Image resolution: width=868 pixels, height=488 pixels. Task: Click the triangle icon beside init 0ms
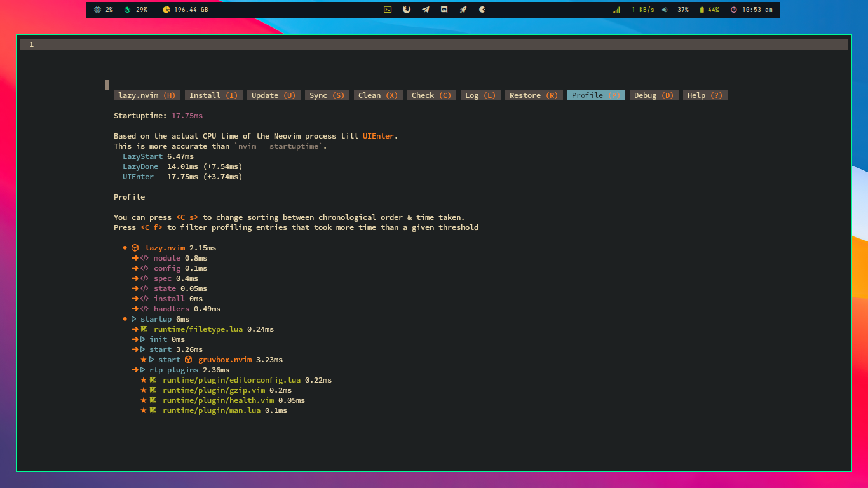(x=143, y=339)
